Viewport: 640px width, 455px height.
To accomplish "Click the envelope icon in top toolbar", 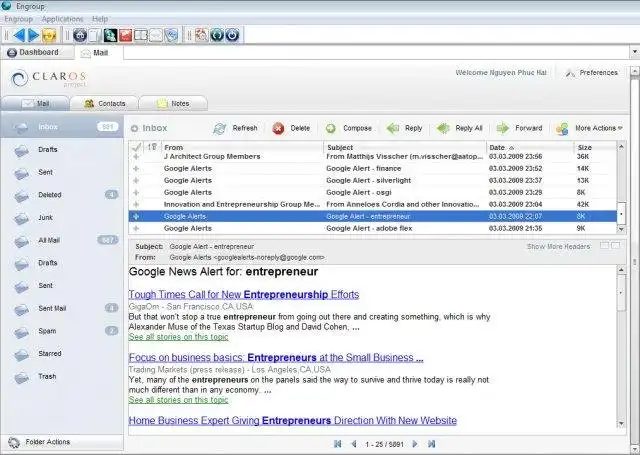I will [x=156, y=35].
